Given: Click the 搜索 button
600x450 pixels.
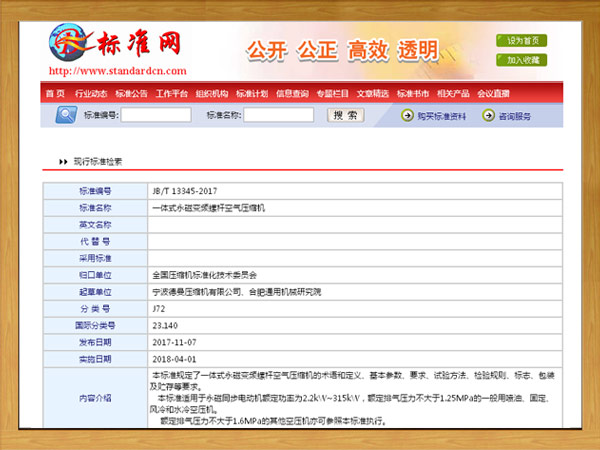Looking at the screenshot, I should (346, 115).
